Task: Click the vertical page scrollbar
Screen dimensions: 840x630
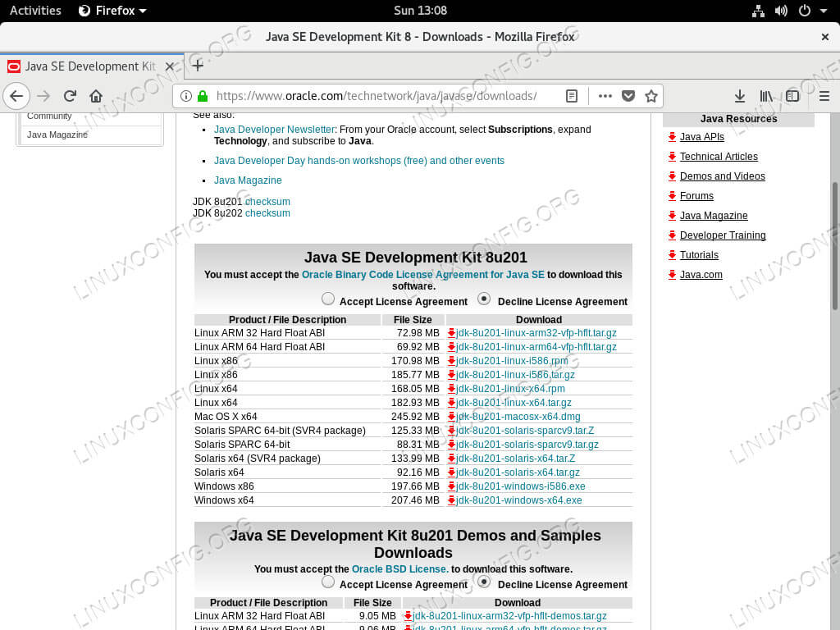Action: pos(834,246)
